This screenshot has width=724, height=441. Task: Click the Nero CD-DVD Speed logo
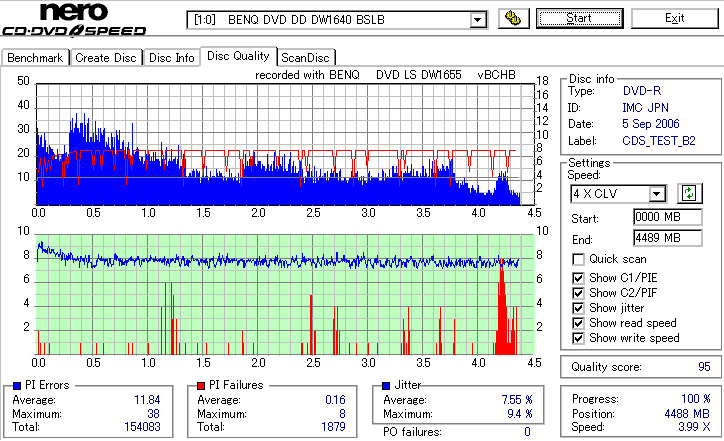74,19
